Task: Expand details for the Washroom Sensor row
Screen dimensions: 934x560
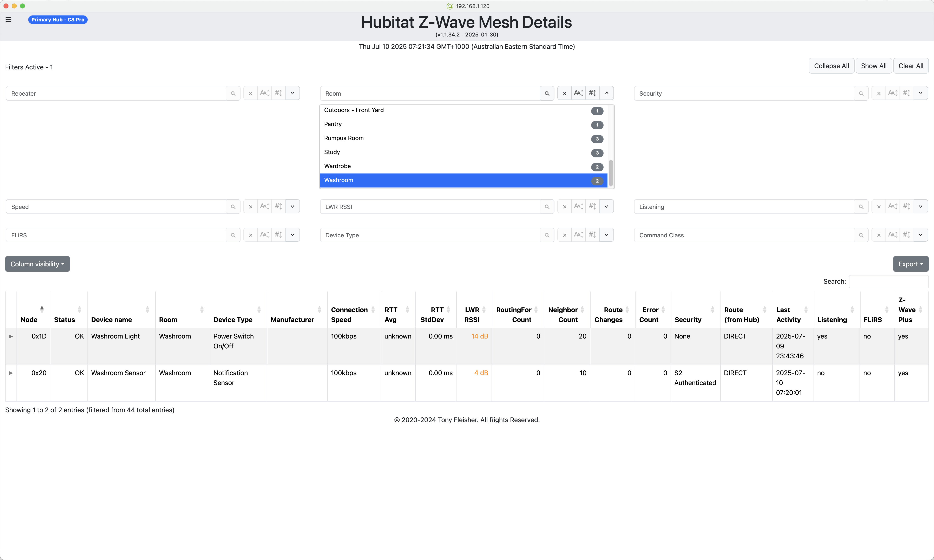Action: [x=11, y=373]
